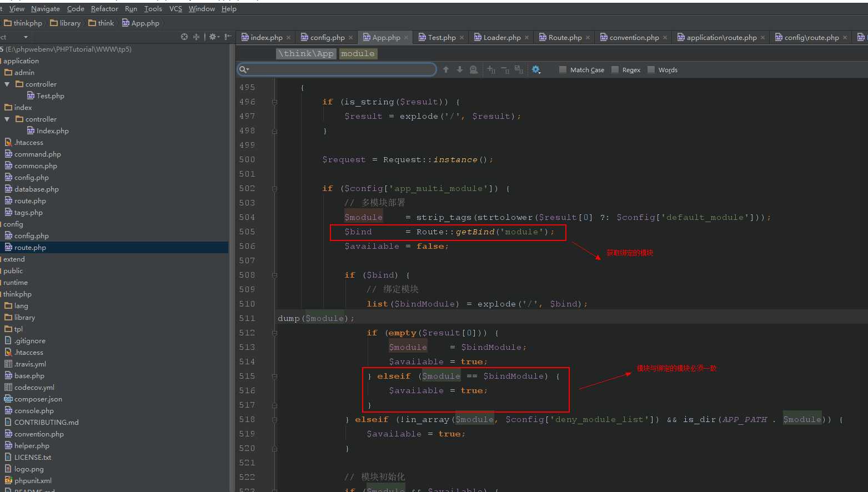
Task: Open the Run menu
Action: coord(131,9)
